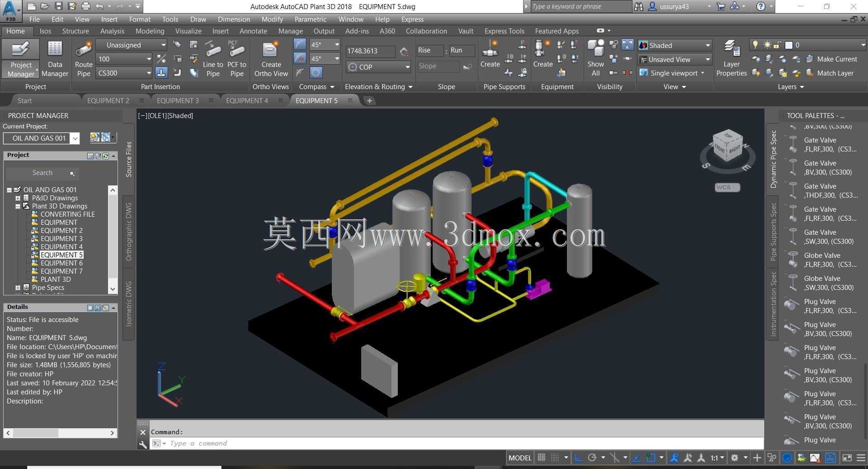Click the Help question mark icon

pyautogui.click(x=761, y=6)
